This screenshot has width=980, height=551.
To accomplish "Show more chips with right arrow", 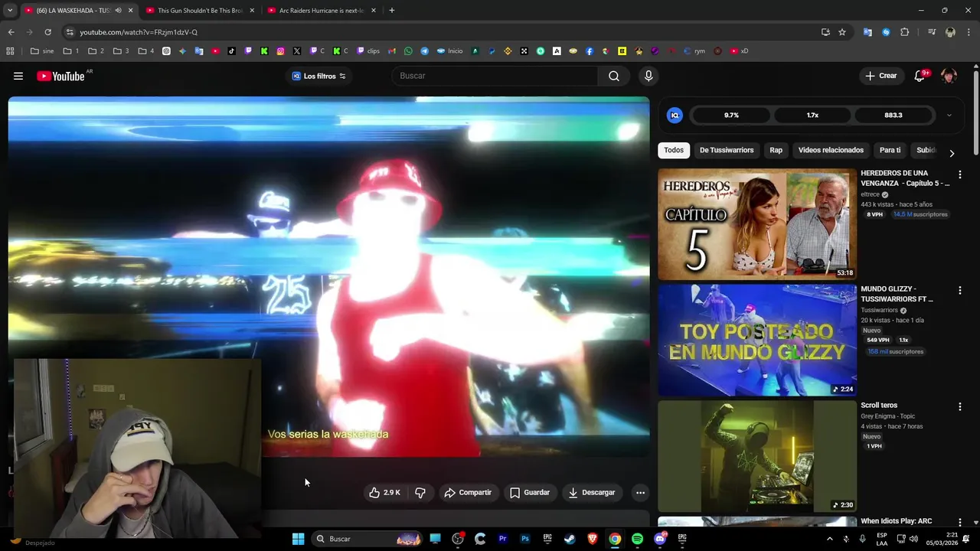I will [x=952, y=153].
